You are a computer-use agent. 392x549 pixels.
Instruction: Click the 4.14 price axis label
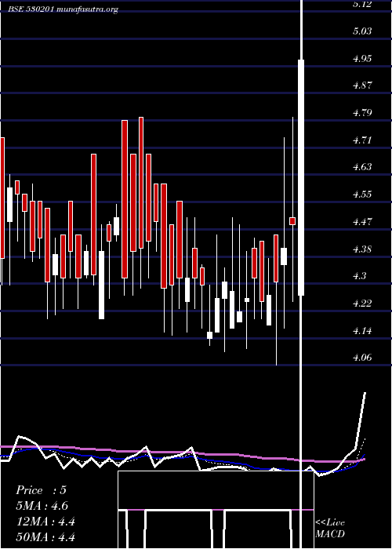(362, 330)
